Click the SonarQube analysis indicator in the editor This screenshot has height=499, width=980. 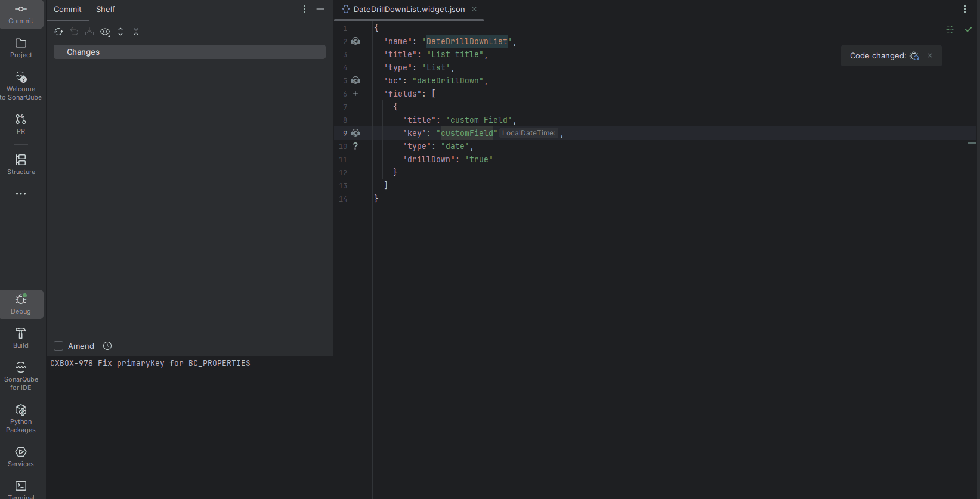950,29
